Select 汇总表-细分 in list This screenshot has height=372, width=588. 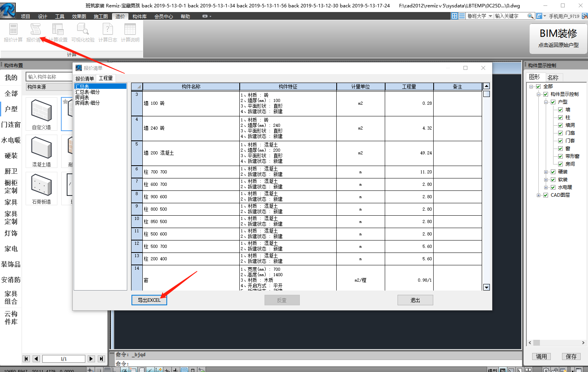87,92
